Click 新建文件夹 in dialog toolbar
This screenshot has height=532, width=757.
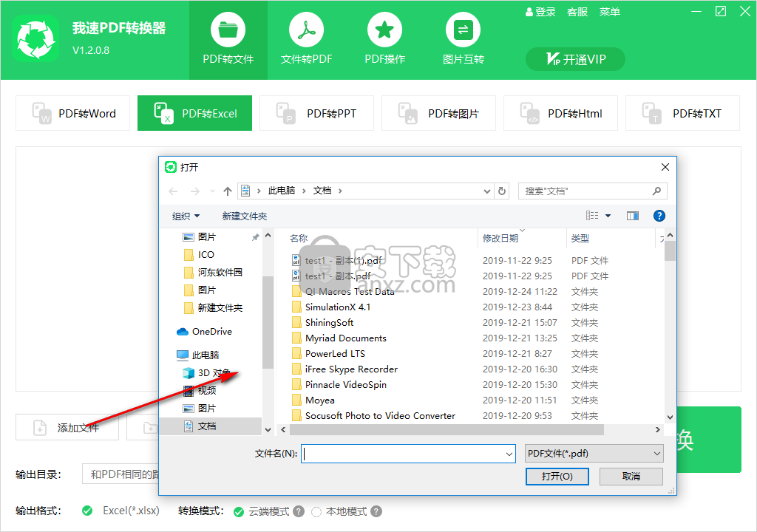244,216
